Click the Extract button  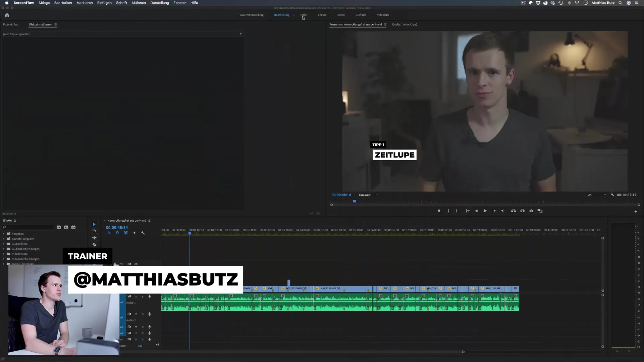522,211
